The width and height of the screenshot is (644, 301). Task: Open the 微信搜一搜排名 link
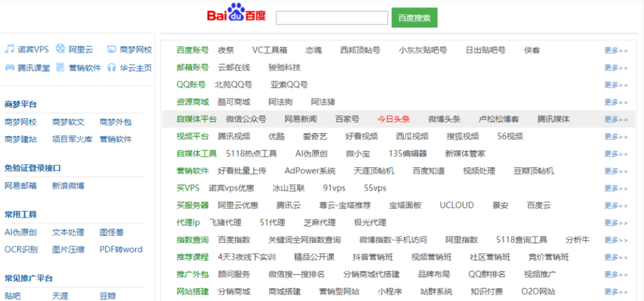coord(296,274)
